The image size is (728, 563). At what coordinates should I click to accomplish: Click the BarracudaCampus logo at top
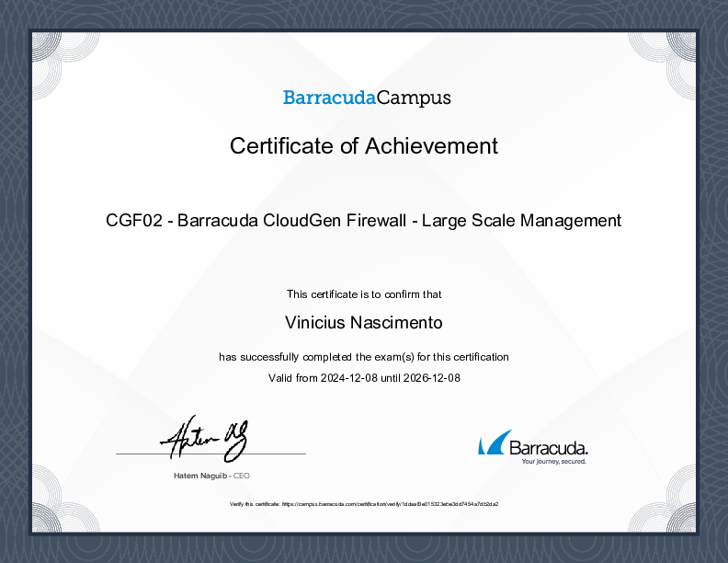point(366,98)
